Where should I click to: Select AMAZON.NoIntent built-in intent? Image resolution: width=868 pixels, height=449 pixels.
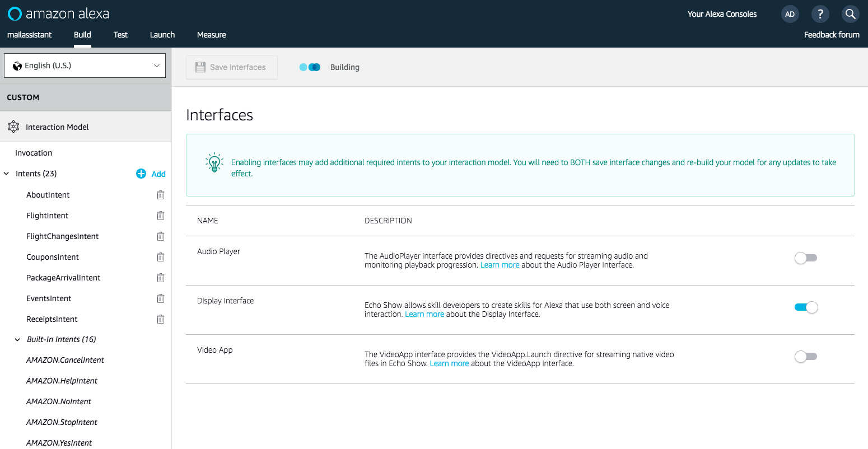click(59, 401)
